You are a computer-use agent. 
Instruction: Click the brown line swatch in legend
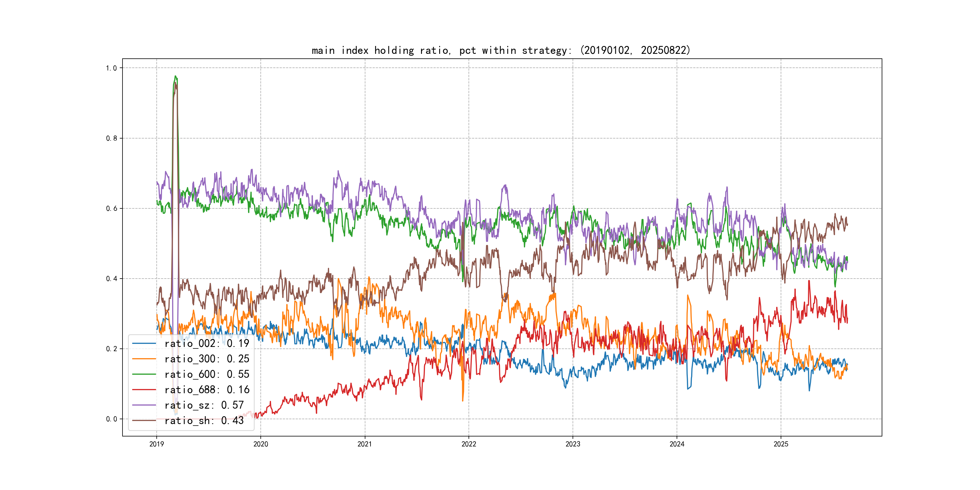pos(144,420)
